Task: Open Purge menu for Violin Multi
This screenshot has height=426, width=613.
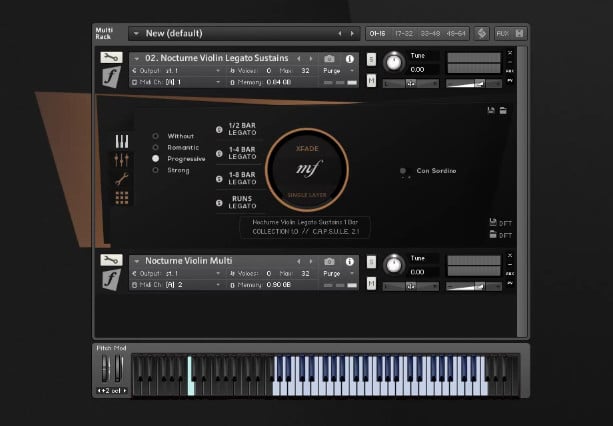Action: (x=339, y=274)
